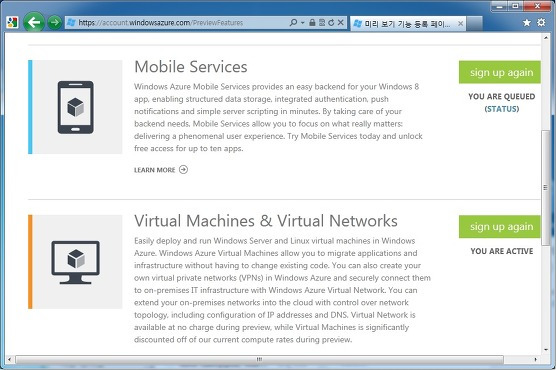This screenshot has height=370, width=556.
Task: Close the browser window
Action: click(537, 6)
